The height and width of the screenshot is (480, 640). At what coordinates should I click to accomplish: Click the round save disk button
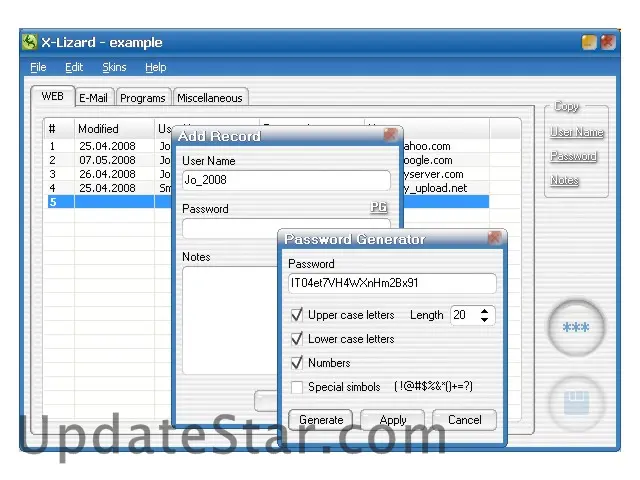pos(576,402)
